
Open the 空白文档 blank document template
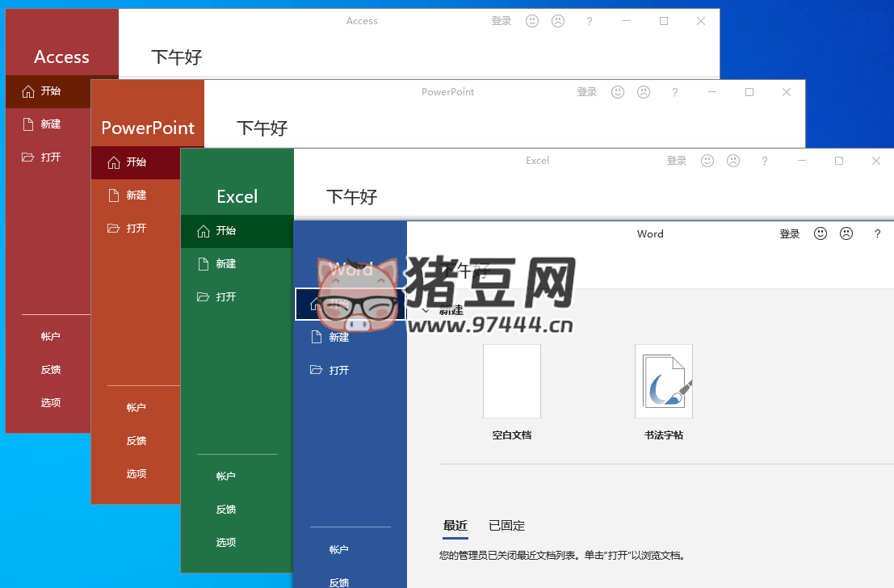click(511, 381)
